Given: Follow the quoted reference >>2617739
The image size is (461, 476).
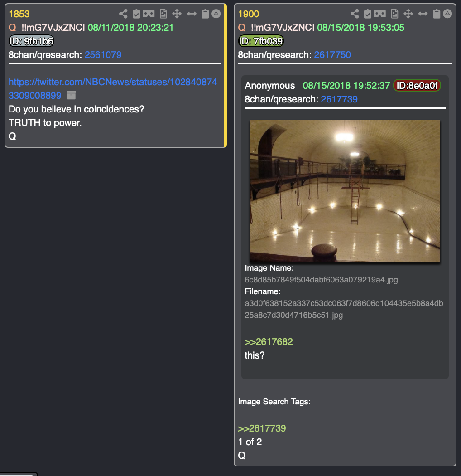Looking at the screenshot, I should (x=262, y=428).
